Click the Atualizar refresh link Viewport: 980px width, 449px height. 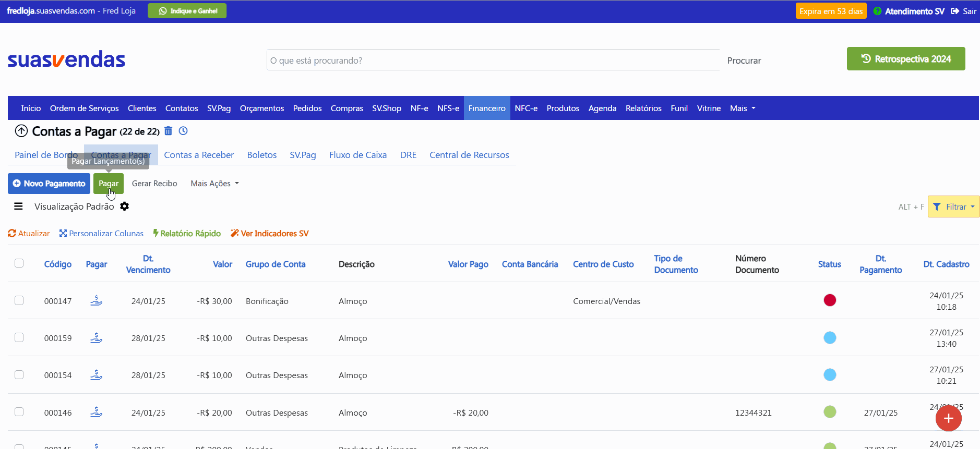coord(29,234)
